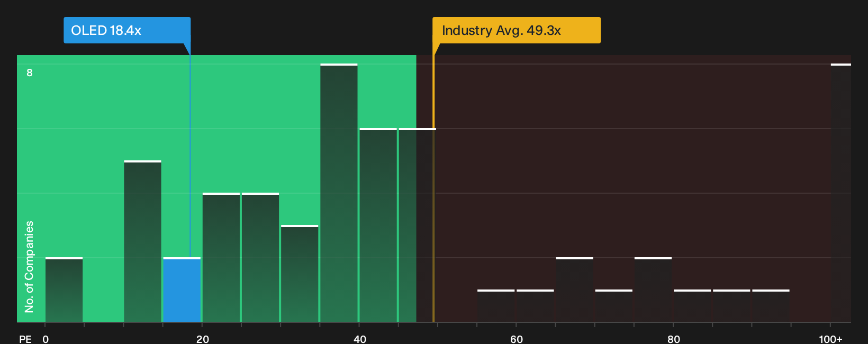Select the bar for PE 25-30
Image resolution: width=868 pixels, height=344 pixels.
click(260, 258)
